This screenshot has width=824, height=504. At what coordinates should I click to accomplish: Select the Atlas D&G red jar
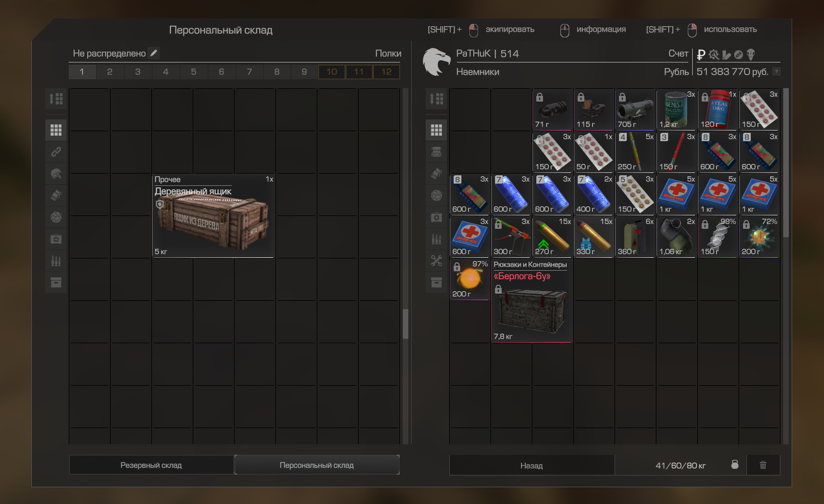tap(718, 109)
